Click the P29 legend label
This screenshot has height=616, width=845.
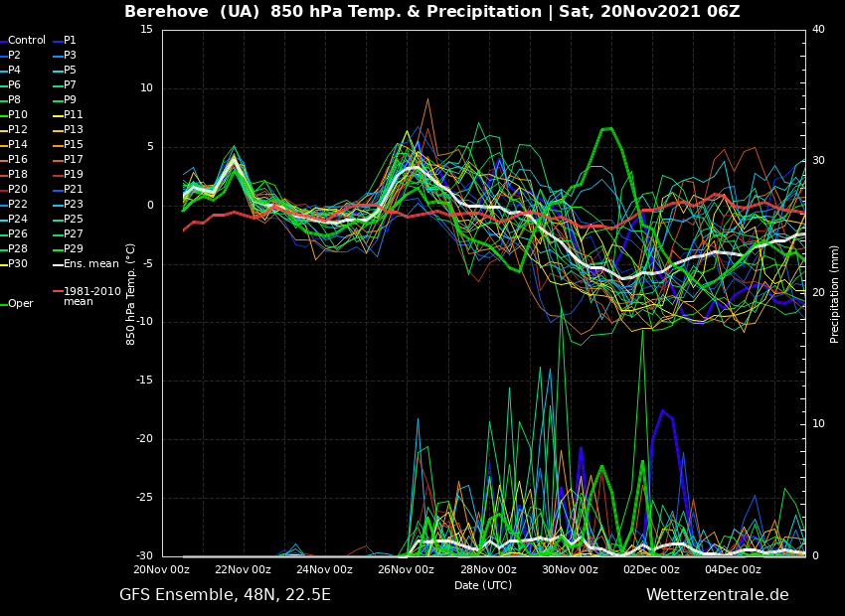click(74, 249)
